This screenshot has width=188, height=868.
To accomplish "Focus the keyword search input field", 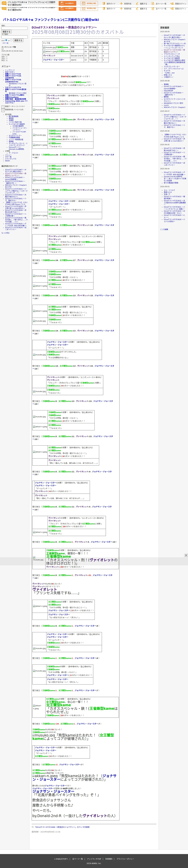I will coord(14,28).
